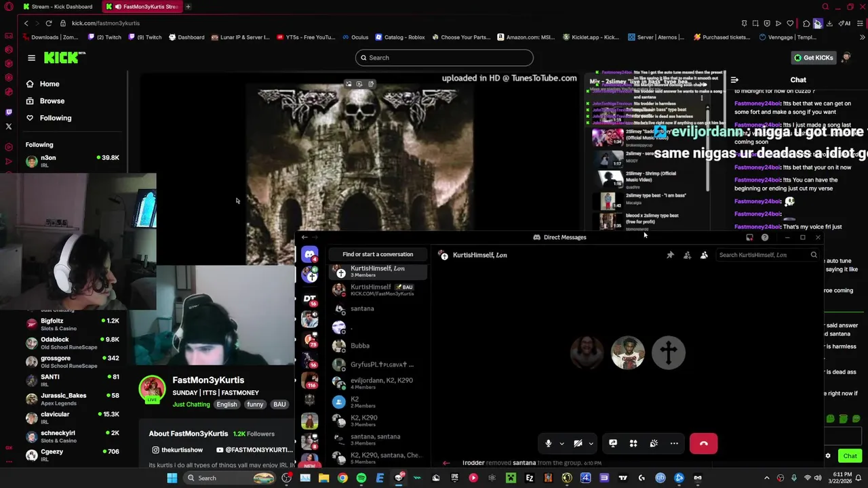Image resolution: width=868 pixels, height=488 pixels.
Task: Select the funny stream tag
Action: tap(255, 405)
